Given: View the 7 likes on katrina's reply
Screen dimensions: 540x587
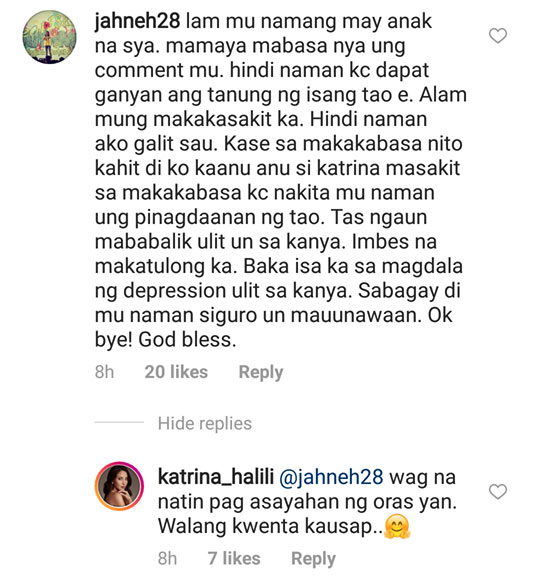Looking at the screenshot, I should [x=234, y=559].
